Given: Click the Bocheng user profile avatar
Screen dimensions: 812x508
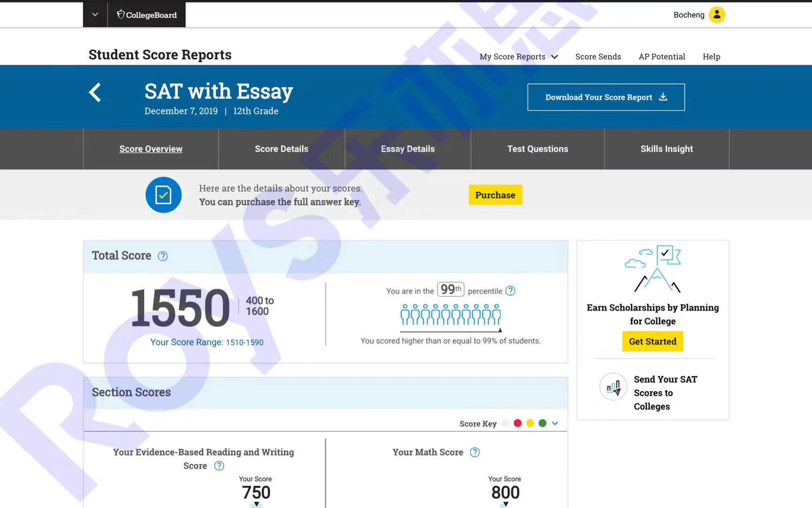Looking at the screenshot, I should pos(717,15).
